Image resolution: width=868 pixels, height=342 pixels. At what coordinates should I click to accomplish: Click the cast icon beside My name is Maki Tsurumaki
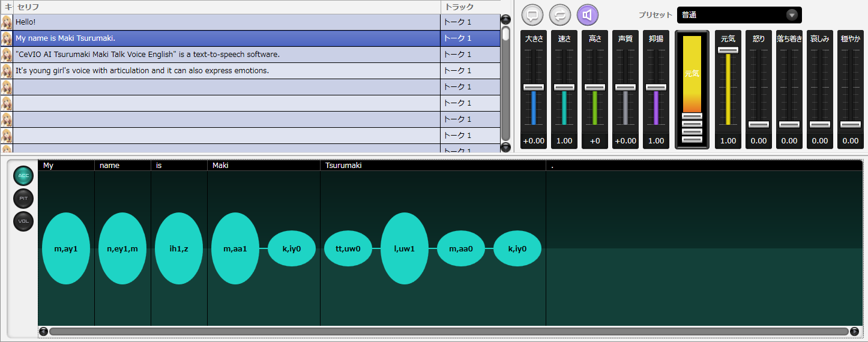click(7, 38)
